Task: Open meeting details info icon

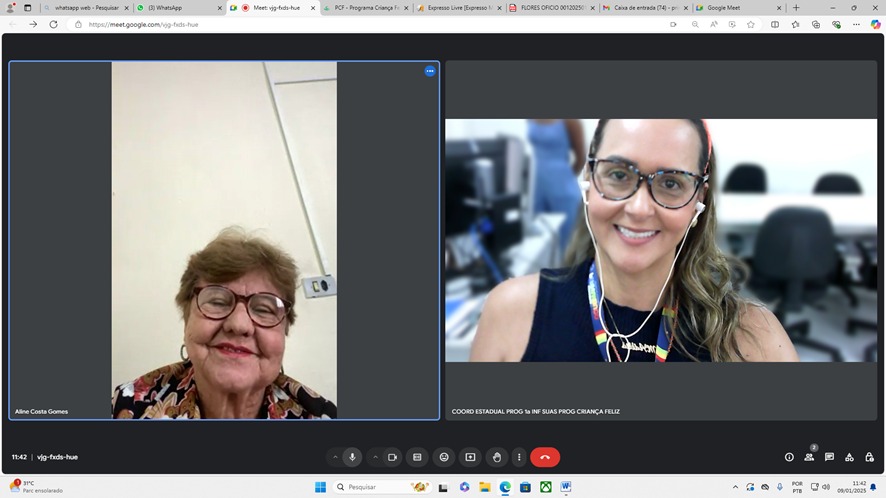Action: pos(789,457)
